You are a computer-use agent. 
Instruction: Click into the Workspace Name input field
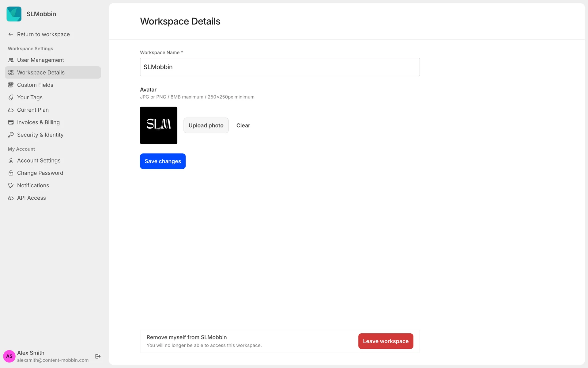click(x=280, y=67)
